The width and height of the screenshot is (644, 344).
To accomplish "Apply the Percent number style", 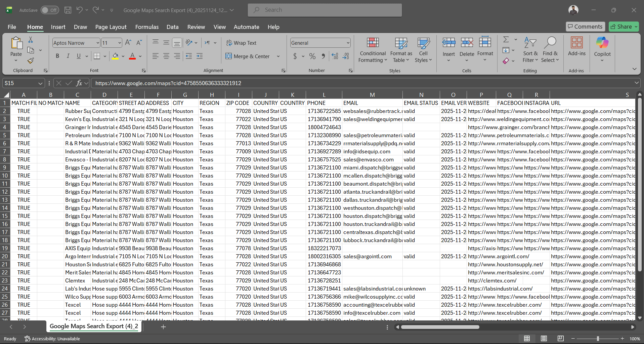I will tap(312, 56).
